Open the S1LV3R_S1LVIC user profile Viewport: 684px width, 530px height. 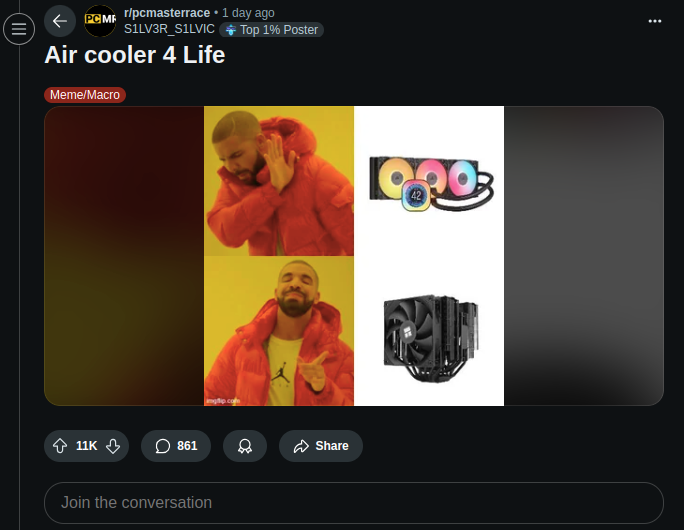point(169,29)
